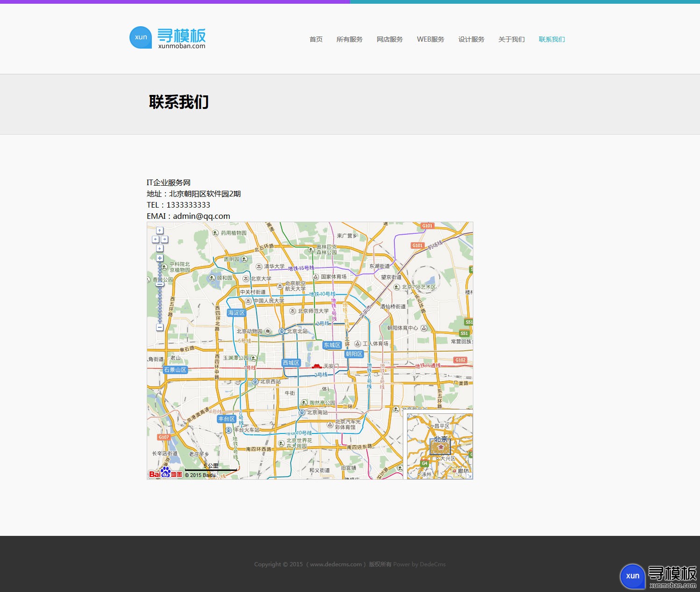700x592 pixels.
Task: Open the 设计服务 menu item
Action: point(471,39)
